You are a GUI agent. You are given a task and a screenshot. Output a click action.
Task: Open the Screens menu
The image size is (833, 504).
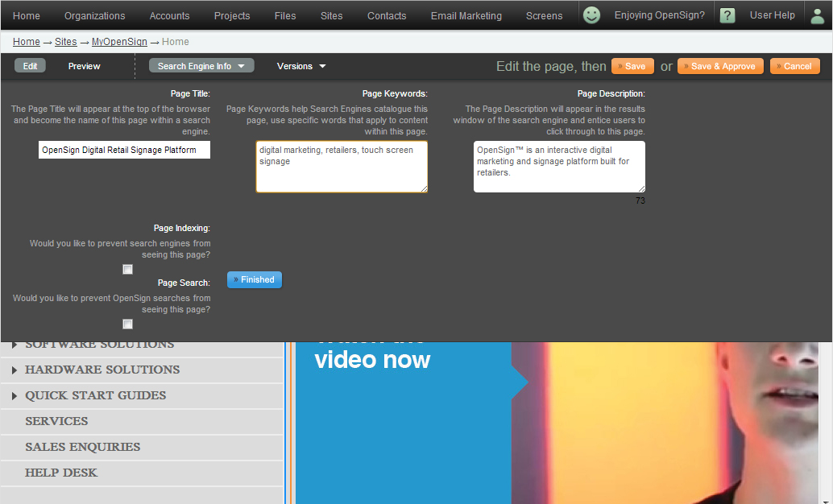(544, 15)
